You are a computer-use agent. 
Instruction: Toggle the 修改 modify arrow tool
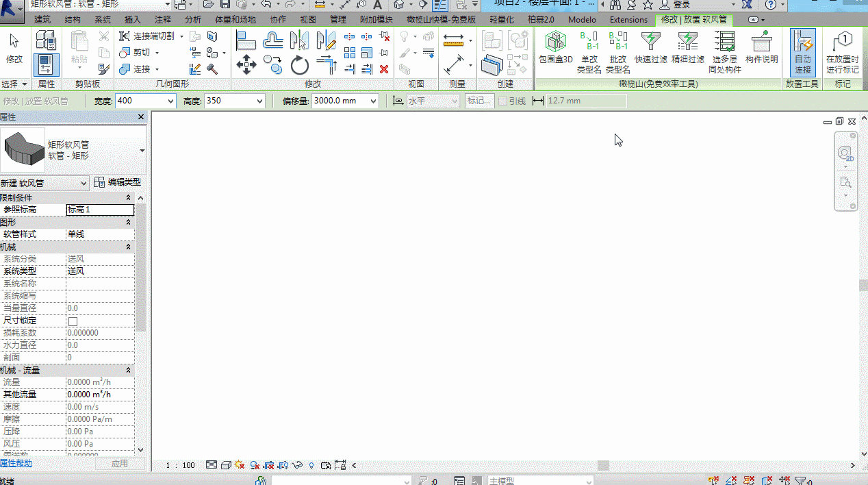[14, 47]
